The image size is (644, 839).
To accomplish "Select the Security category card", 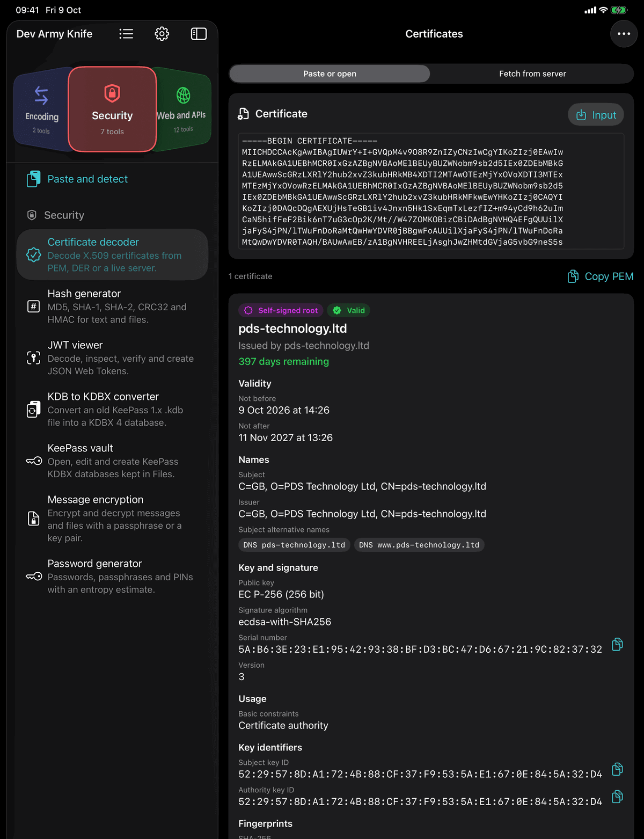I will [x=112, y=110].
